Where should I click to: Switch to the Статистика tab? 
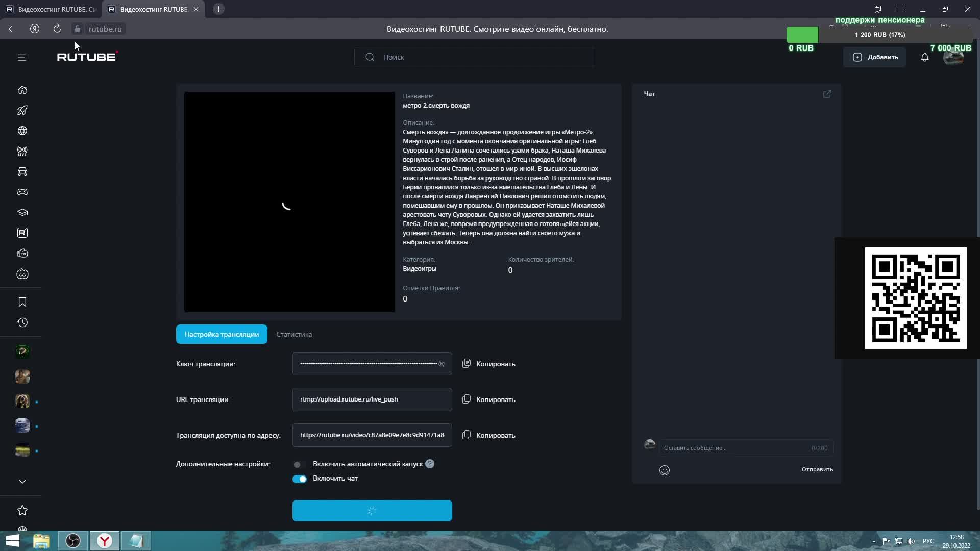click(x=294, y=334)
